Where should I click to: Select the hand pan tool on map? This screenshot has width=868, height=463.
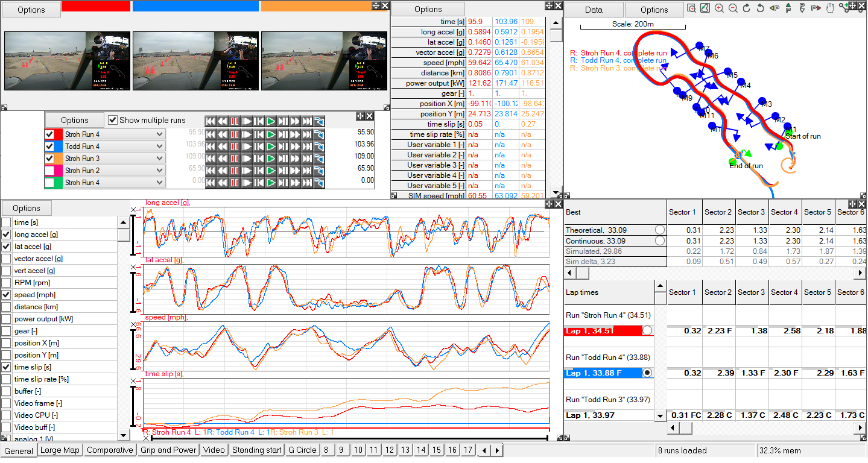tap(830, 8)
